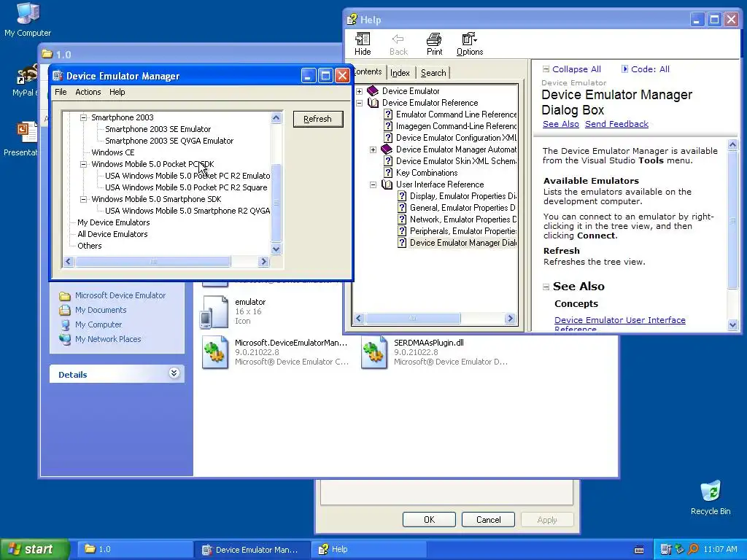Click the Device Emulator Manager title bar icon
The width and height of the screenshot is (747, 560).
pyautogui.click(x=58, y=76)
